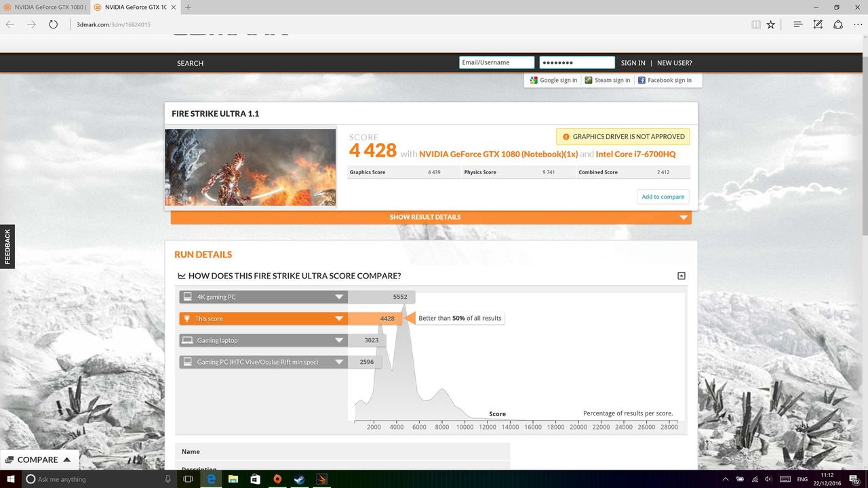Click the chart icon beside HOW DOES heading
Image resolution: width=868 pixels, height=488 pixels.
pos(182,276)
